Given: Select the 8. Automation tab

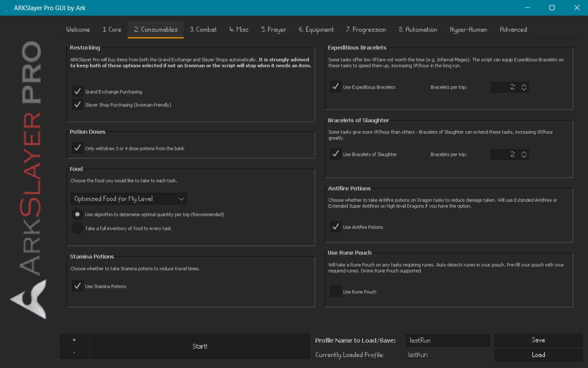Looking at the screenshot, I should point(418,29).
